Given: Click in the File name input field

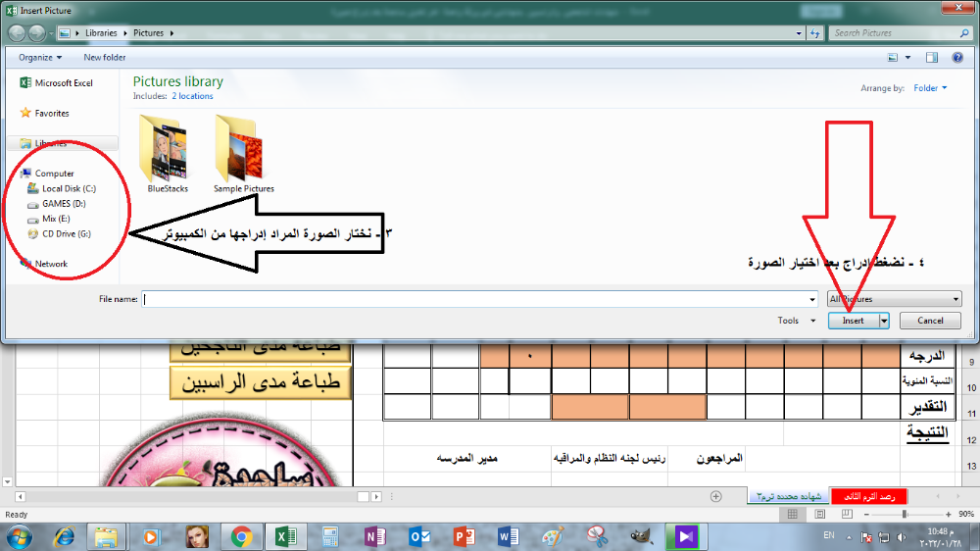Looking at the screenshot, I should pyautogui.click(x=474, y=299).
